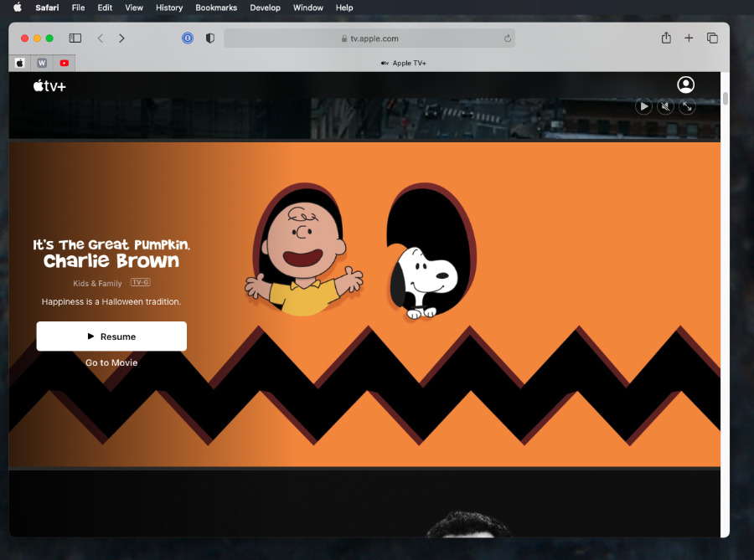Screen dimensions: 754x560
Task: Switch to the pinned Apple tab
Action: pos(20,63)
